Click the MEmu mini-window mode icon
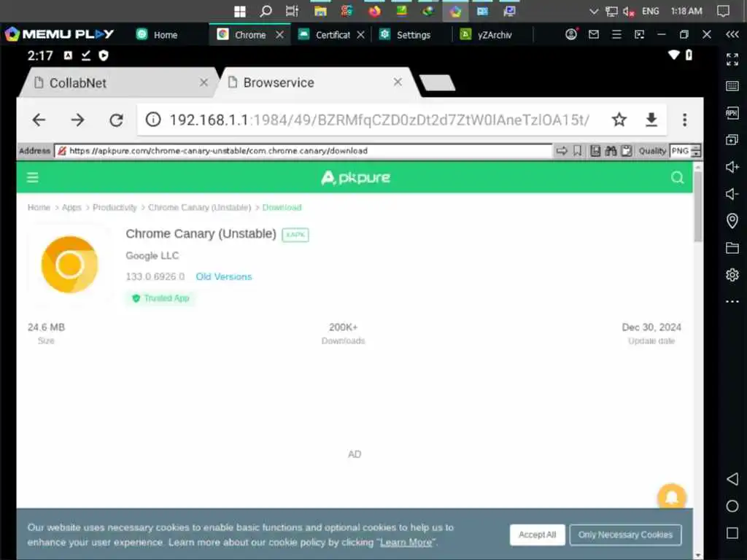This screenshot has height=560, width=747. [x=639, y=34]
